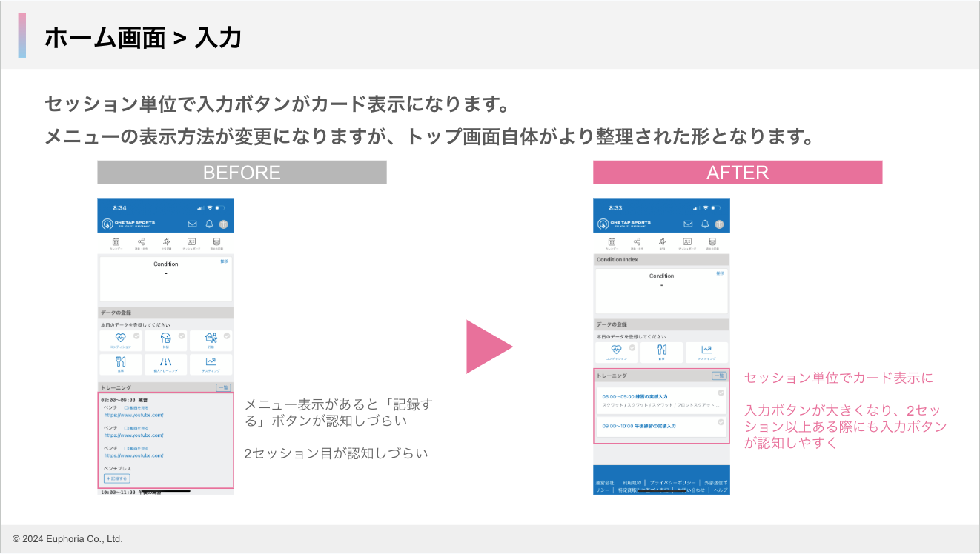Tap the running-figure nav icon in the BEFORE screen
The height and width of the screenshot is (554, 980).
166,242
